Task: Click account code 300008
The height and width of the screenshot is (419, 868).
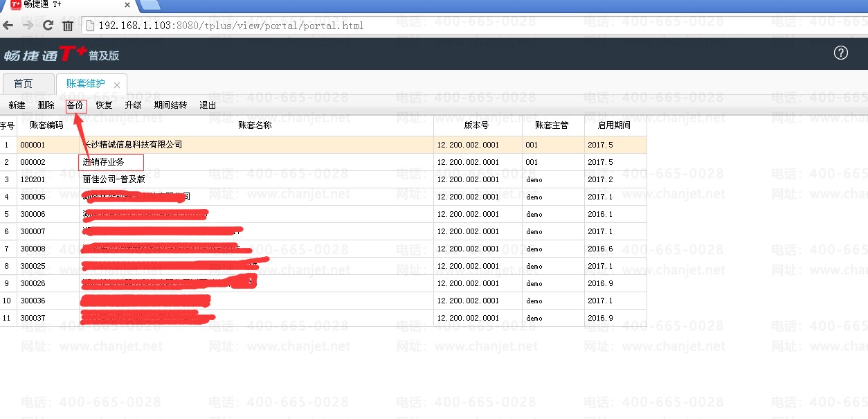Action: click(x=33, y=249)
